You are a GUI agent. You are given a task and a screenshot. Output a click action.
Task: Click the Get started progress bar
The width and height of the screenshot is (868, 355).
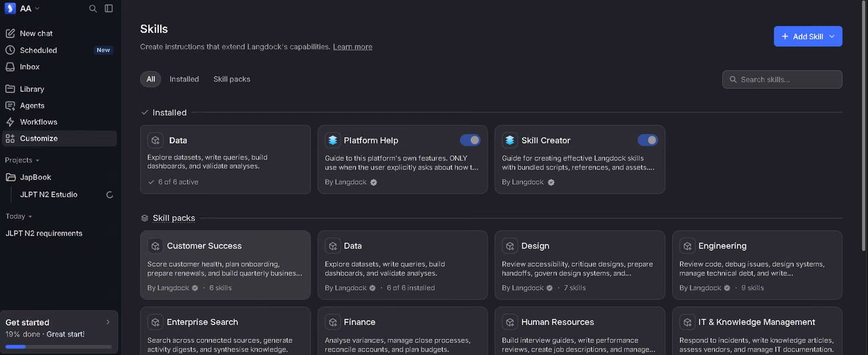[x=59, y=347]
